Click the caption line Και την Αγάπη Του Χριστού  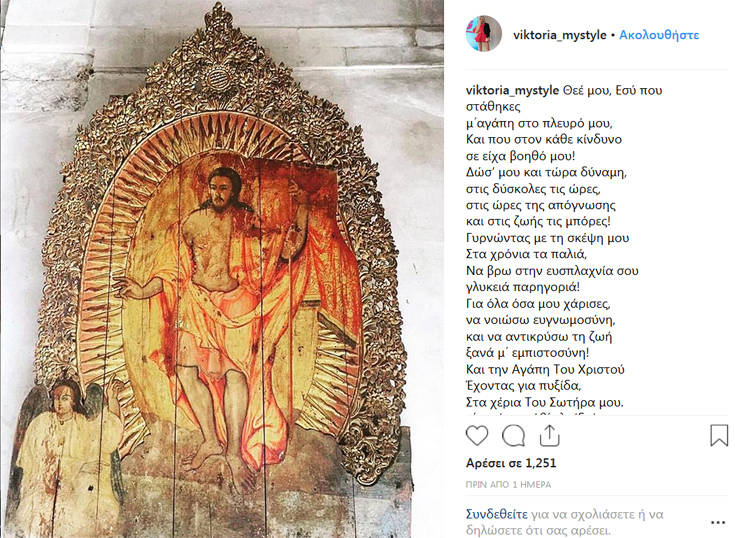click(545, 369)
